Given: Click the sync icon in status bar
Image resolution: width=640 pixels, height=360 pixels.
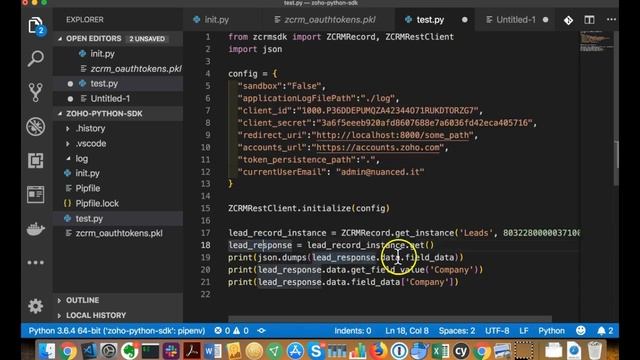Looking at the screenshot, I should 262,331.
